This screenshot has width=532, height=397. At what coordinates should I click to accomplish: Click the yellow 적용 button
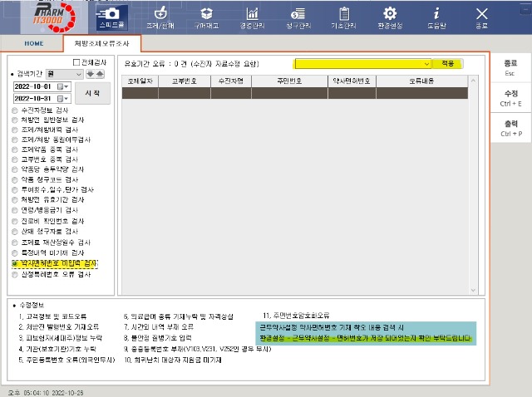pyautogui.click(x=447, y=63)
